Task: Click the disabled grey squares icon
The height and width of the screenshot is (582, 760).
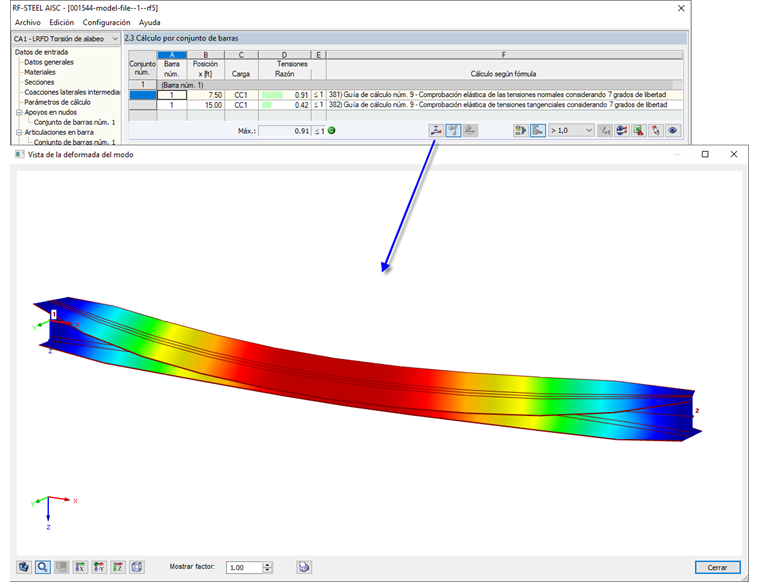Action: [61, 566]
